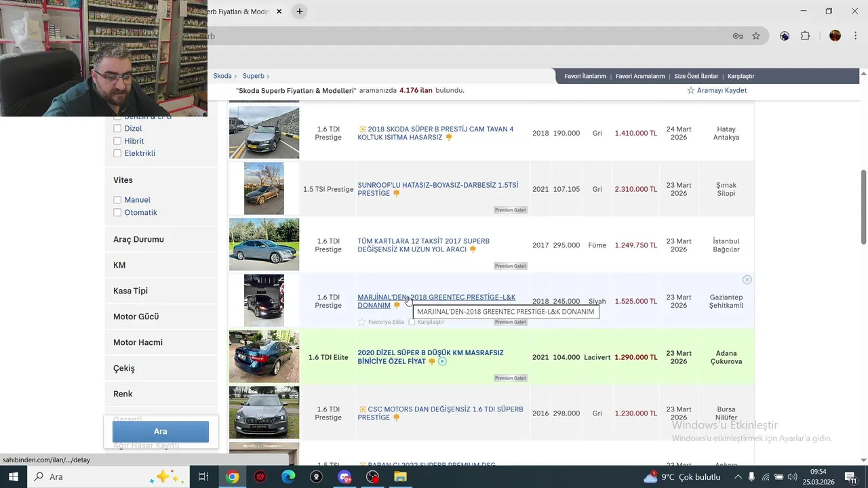Open Favori Aramalarım menu

click(x=640, y=76)
